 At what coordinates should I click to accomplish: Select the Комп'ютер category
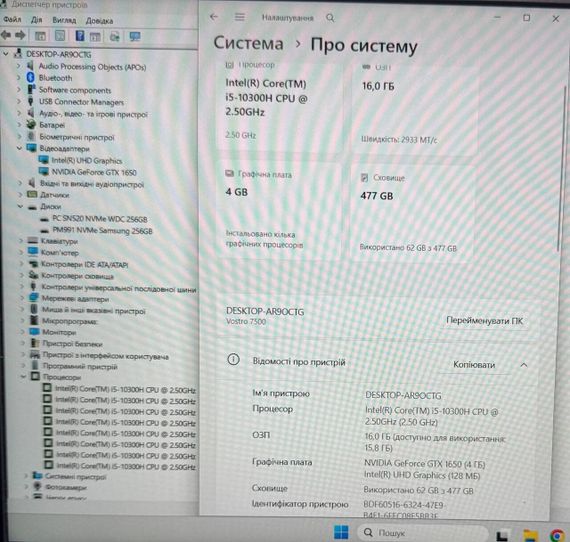click(60, 253)
